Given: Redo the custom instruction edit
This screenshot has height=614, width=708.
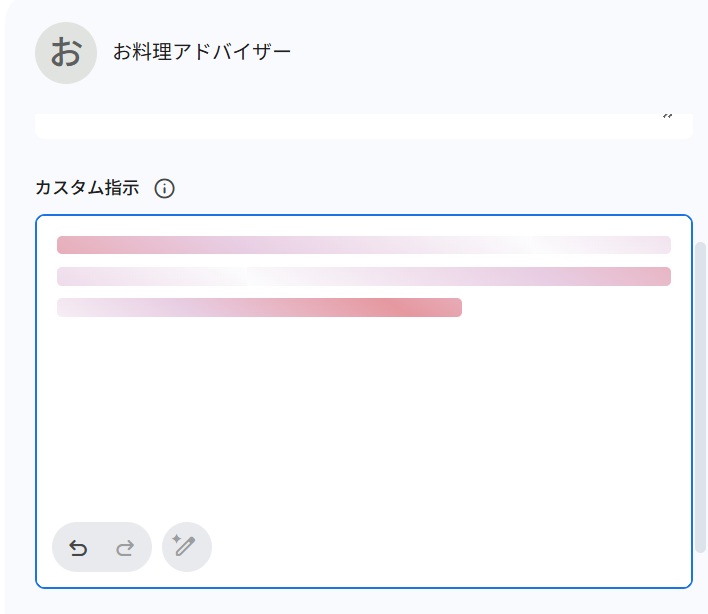Looking at the screenshot, I should (125, 548).
